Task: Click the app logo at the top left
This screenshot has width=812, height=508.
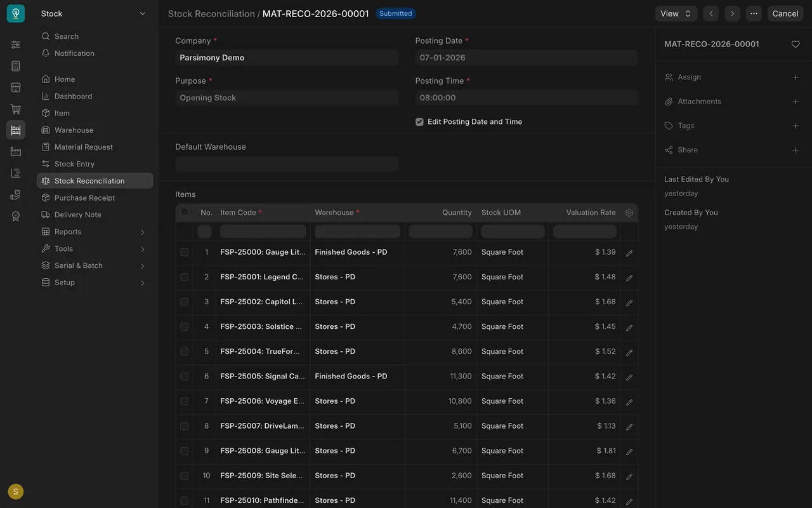Action: pyautogui.click(x=16, y=13)
